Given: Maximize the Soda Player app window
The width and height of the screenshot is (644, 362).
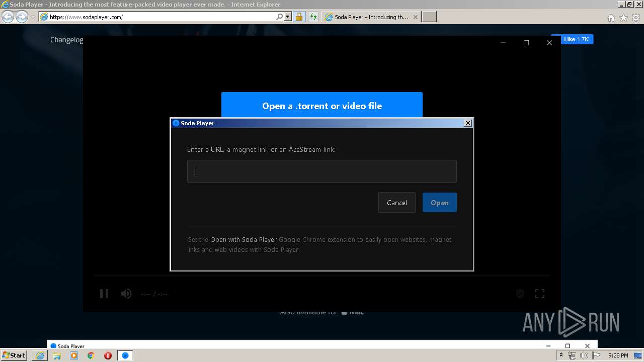Looking at the screenshot, I should 526,43.
